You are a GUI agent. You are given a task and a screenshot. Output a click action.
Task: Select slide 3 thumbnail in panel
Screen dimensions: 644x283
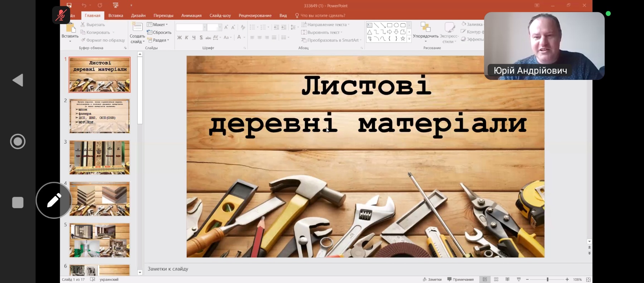pos(99,158)
